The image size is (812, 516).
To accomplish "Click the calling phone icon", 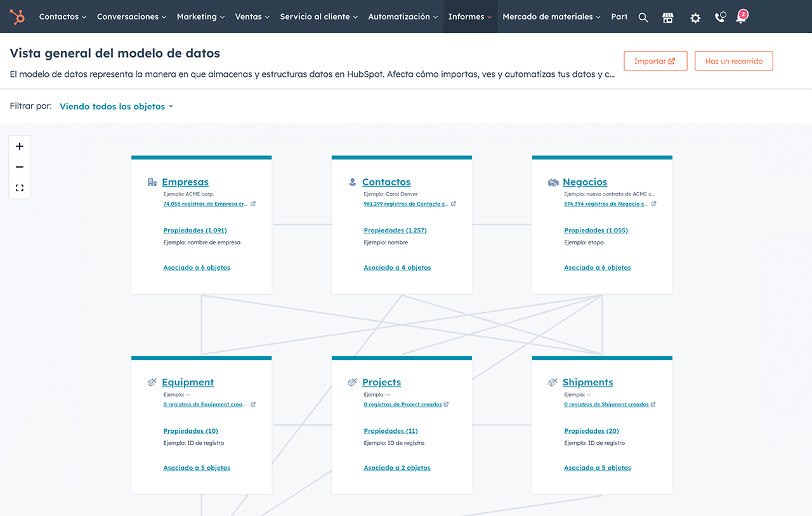I will point(720,18).
